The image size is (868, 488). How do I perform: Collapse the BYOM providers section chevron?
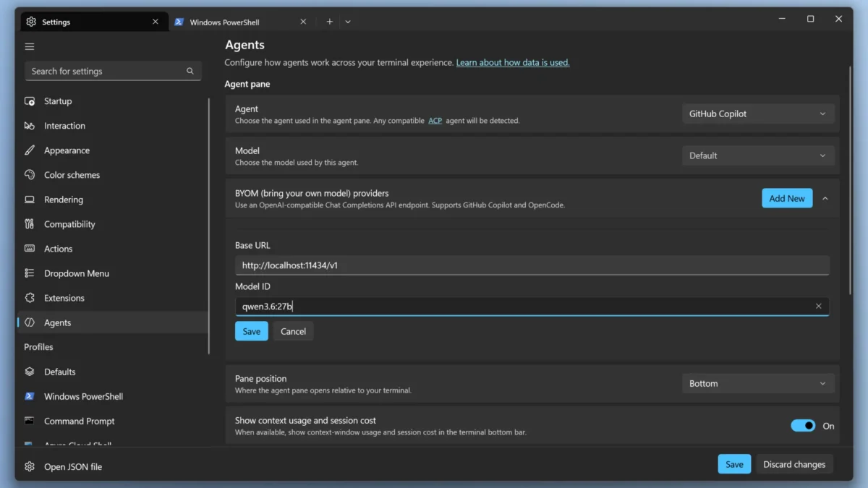pyautogui.click(x=825, y=198)
